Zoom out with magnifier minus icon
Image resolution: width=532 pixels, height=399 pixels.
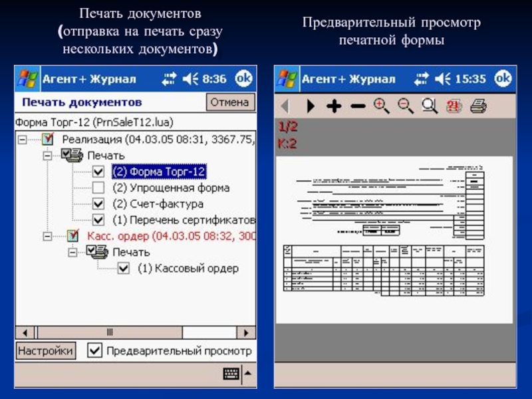(405, 106)
